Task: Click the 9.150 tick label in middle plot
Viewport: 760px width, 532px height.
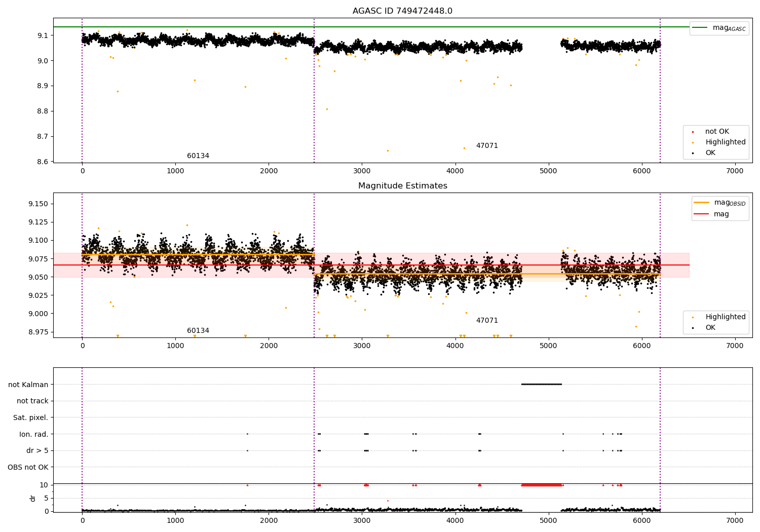Action: 39,204
